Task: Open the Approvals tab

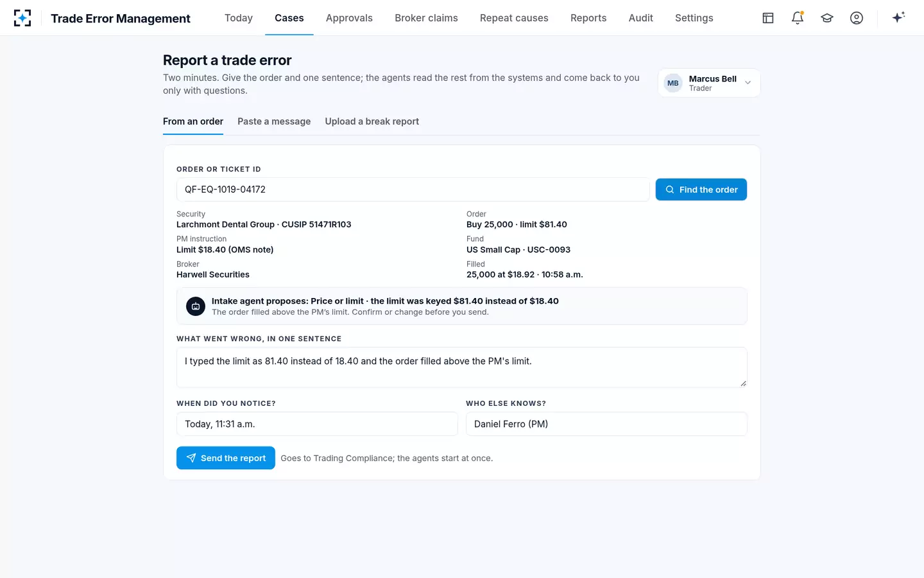Action: click(349, 18)
